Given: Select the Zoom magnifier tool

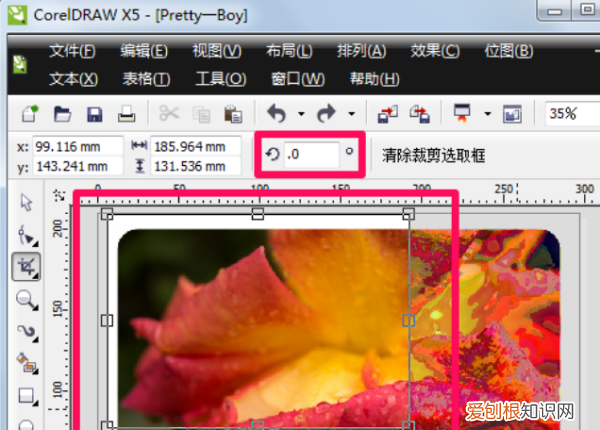Looking at the screenshot, I should (26, 298).
